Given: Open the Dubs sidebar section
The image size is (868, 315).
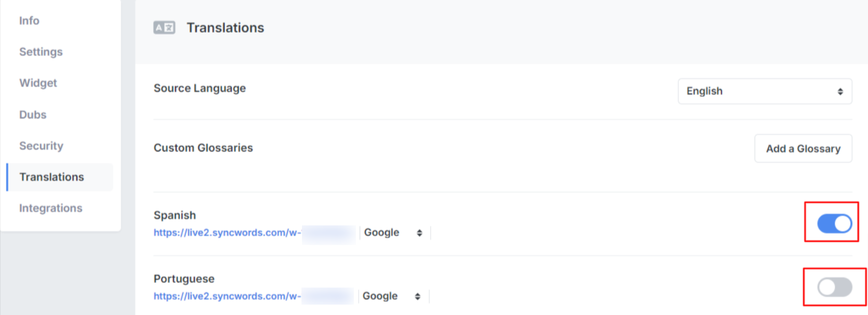Looking at the screenshot, I should point(33,114).
